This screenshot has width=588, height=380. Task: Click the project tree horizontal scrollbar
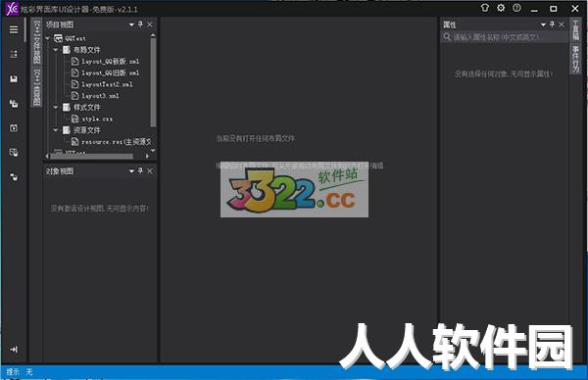point(92,156)
